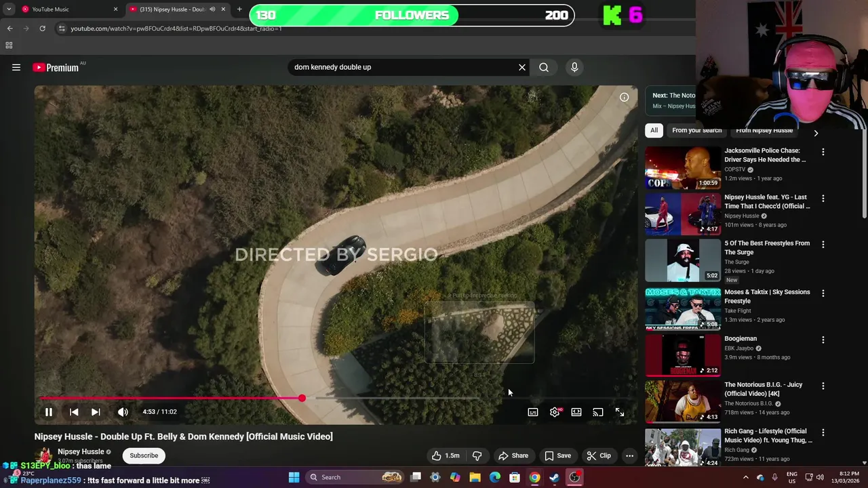Open 'Moses & Taktix | Sky Sessions' title

click(767, 296)
